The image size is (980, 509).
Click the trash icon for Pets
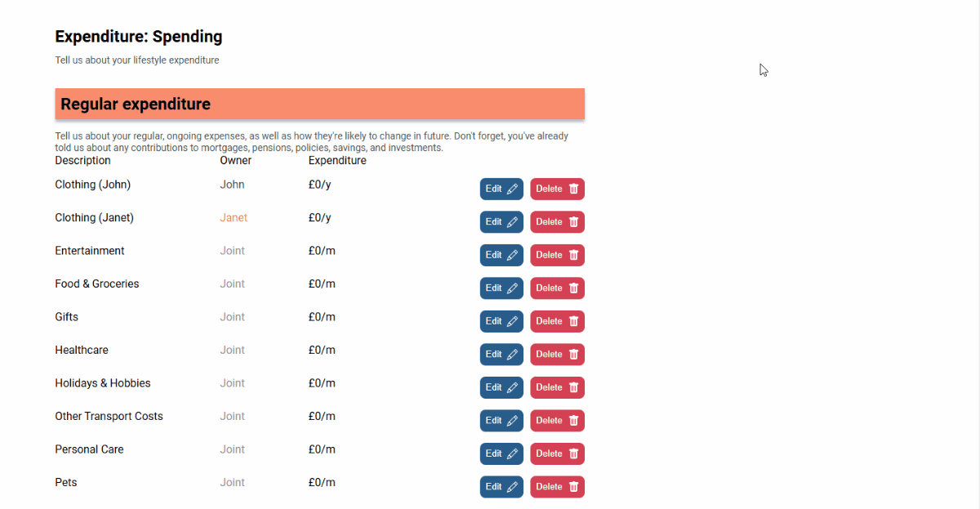(574, 487)
